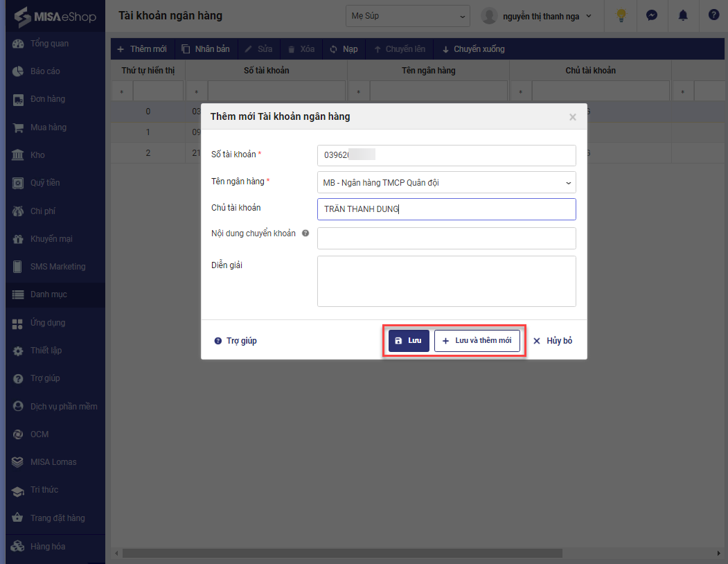
Task: Open Báo cáo reports menu
Action: point(55,71)
